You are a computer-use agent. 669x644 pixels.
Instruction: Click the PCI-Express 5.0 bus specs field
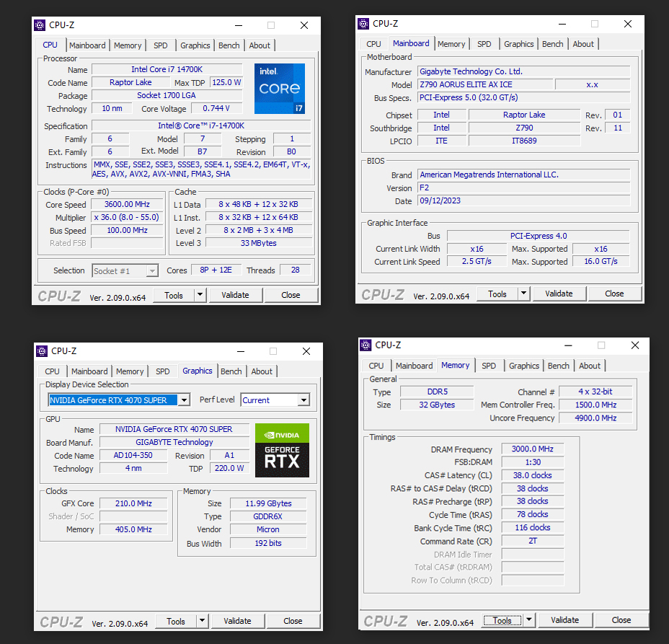coord(523,97)
